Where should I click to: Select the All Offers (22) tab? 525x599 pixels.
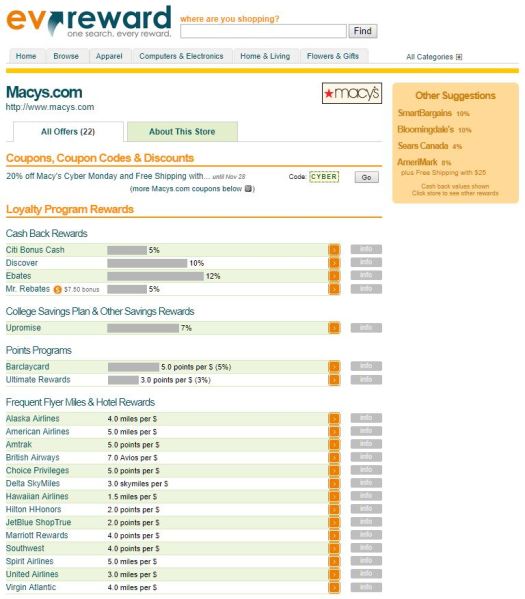[x=68, y=132]
